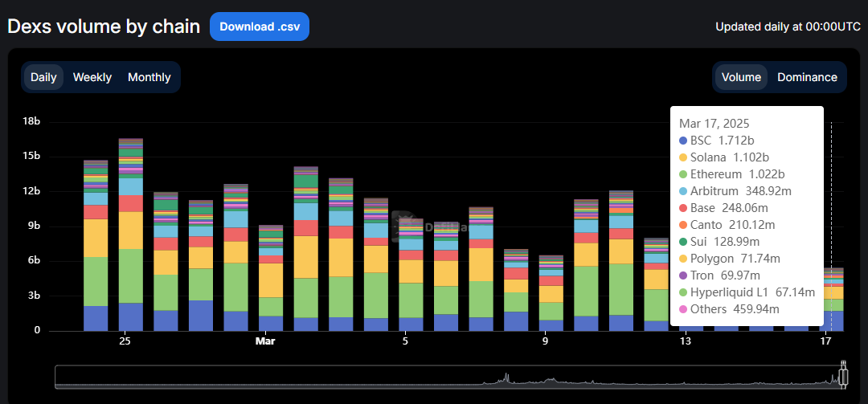Click the Arbitrum light-blue dot in tooltip
The width and height of the screenshot is (868, 404).
tap(682, 191)
